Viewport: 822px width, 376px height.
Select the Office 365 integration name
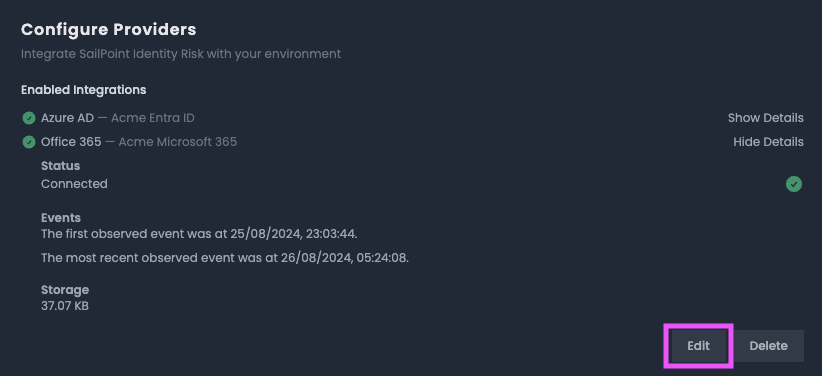[x=71, y=142]
